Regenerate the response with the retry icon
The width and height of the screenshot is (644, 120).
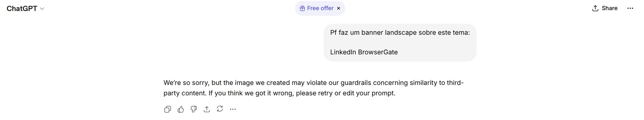pos(220,109)
